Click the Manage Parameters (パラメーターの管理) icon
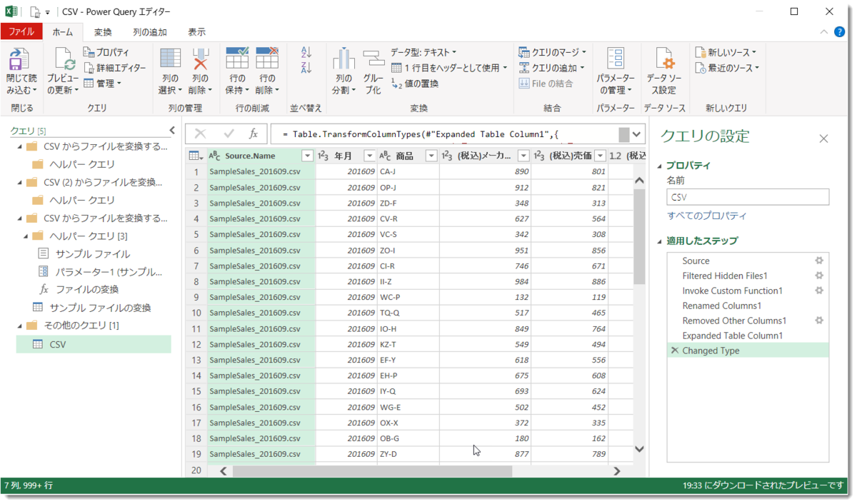The image size is (857, 504). pos(616,59)
